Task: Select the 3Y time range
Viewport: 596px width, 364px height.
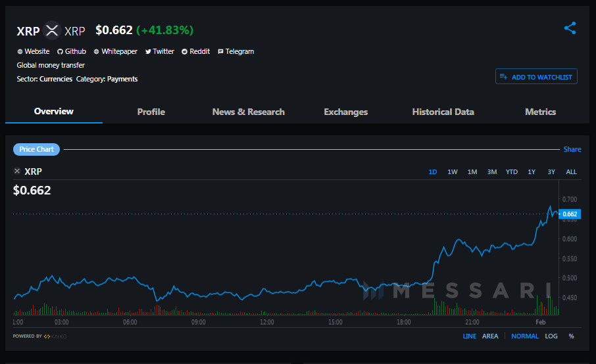Action: 551,172
